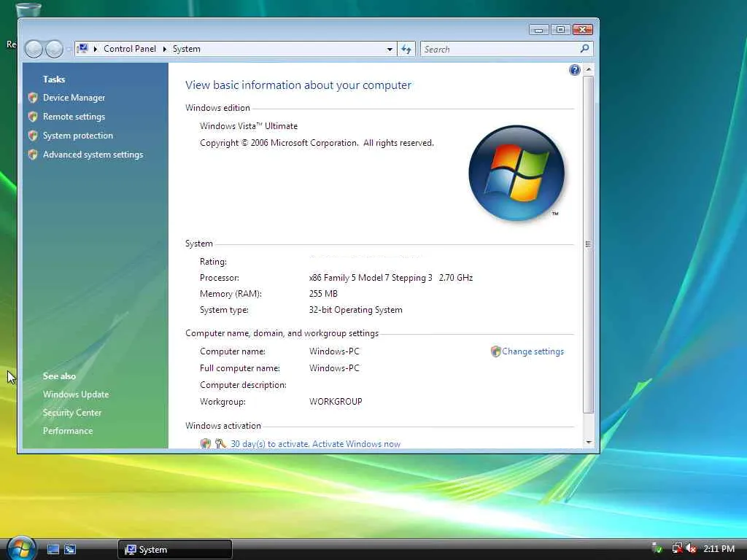Open Performance link in sidebar
747x560 pixels.
click(x=68, y=430)
